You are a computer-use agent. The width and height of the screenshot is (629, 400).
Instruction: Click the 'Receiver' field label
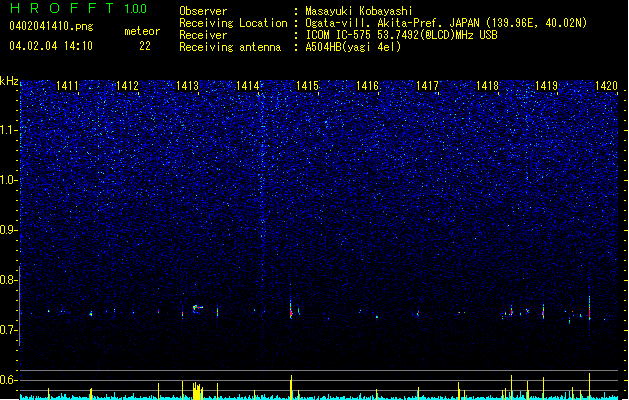point(203,35)
